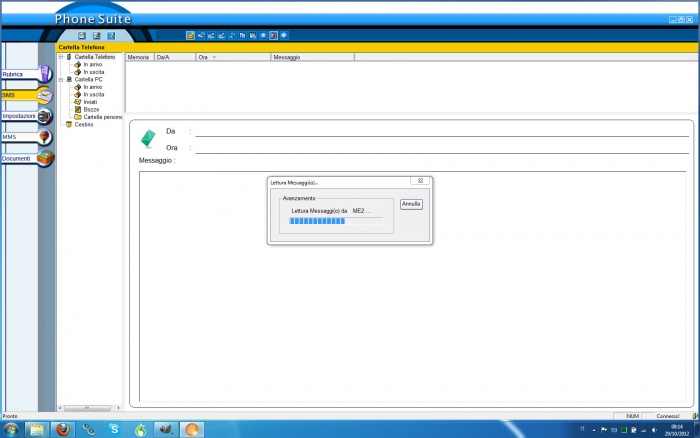
Task: Click the tree panel horizontal scrollbar
Action: pyautogui.click(x=87, y=408)
